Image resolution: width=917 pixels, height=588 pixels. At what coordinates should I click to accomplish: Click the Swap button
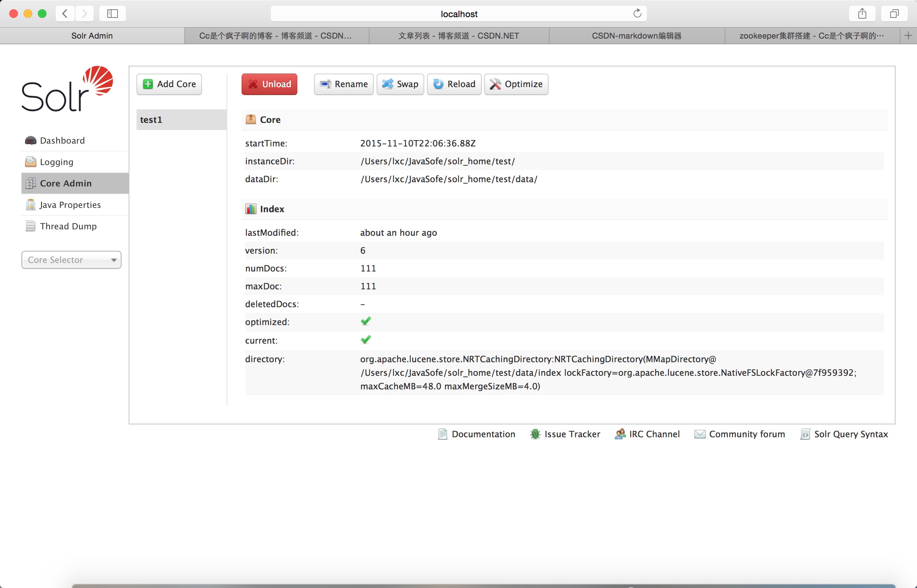pyautogui.click(x=400, y=84)
